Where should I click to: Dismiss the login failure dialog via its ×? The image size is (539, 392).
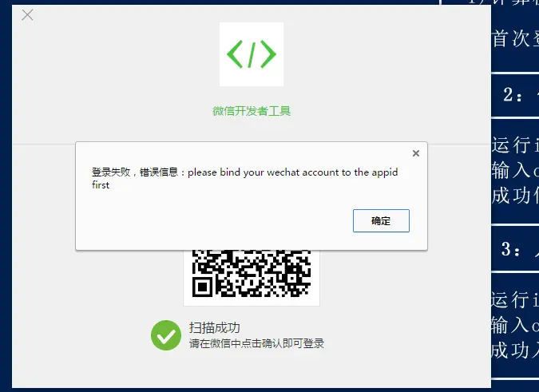tap(416, 153)
